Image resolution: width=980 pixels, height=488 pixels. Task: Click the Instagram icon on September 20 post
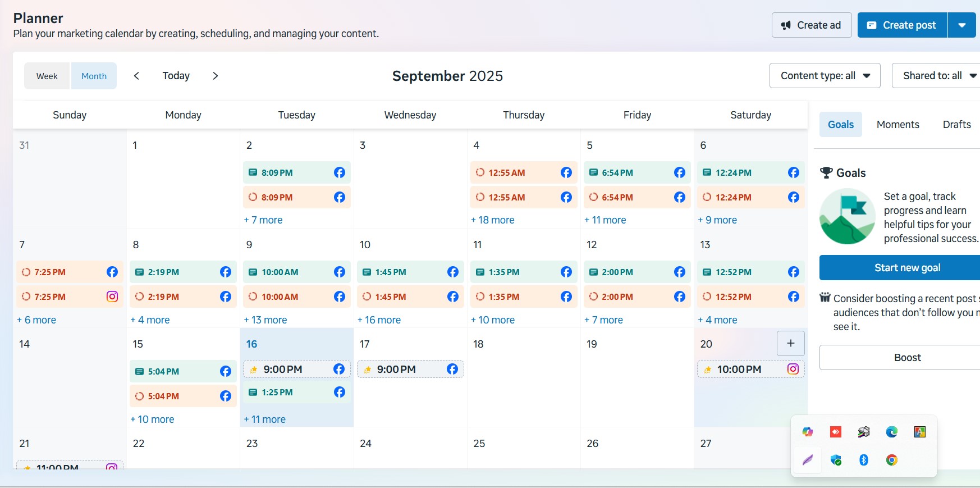(793, 369)
